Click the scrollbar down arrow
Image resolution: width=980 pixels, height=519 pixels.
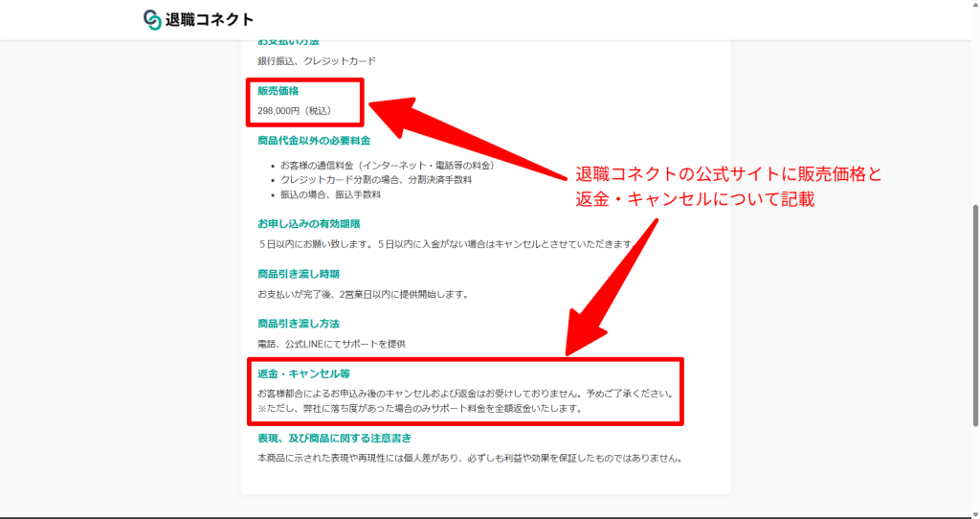coord(975,514)
